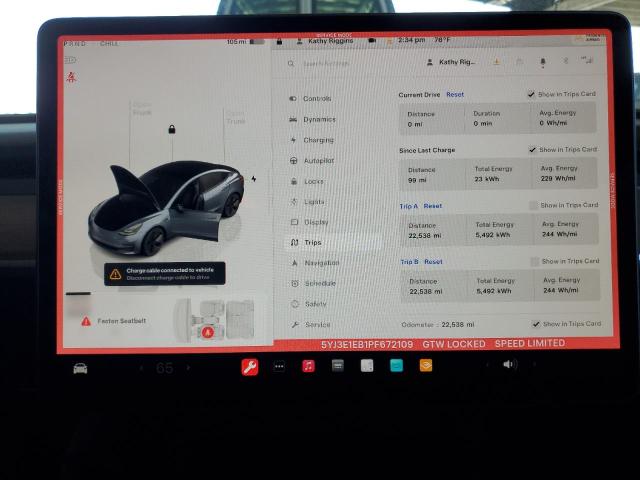This screenshot has height=480, width=640.
Task: Tap the Search Settings field
Action: click(x=330, y=63)
